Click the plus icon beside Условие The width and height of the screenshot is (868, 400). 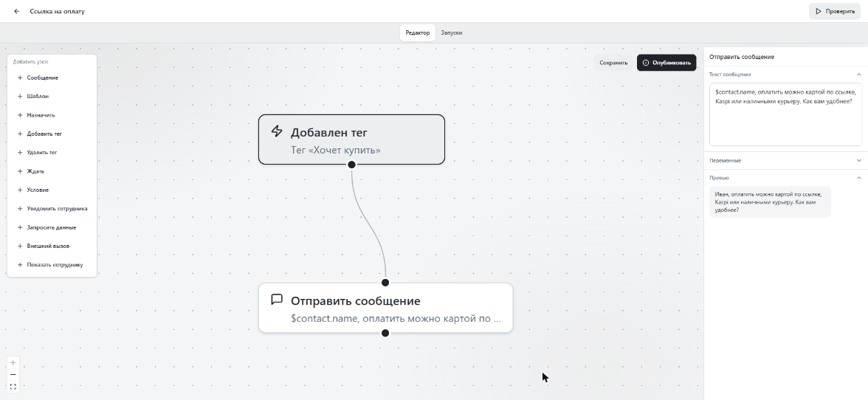20,190
